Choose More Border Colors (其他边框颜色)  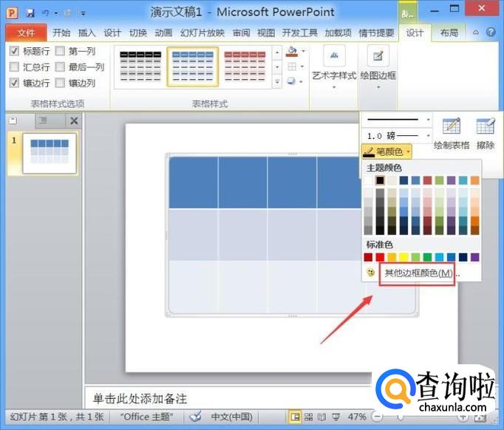click(x=418, y=273)
